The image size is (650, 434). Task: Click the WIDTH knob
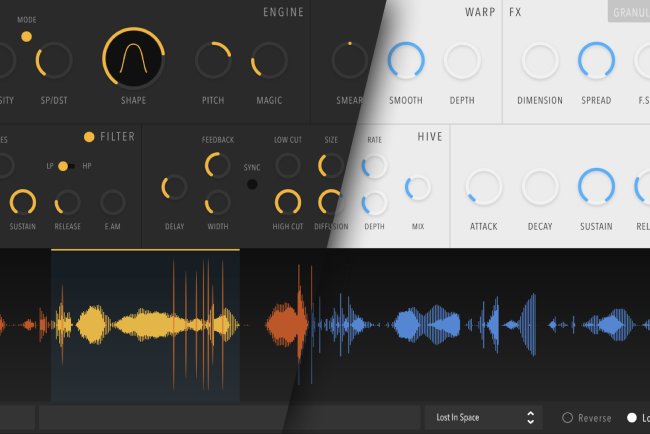[218, 203]
